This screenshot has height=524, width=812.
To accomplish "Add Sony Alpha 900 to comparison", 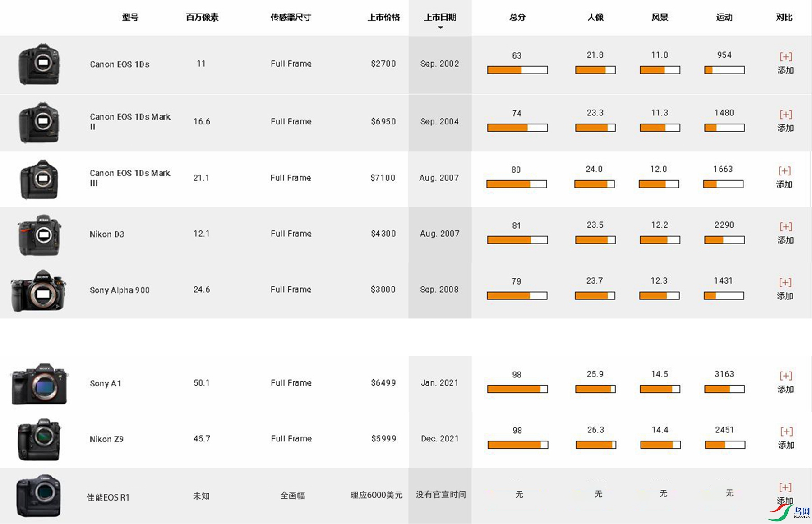I will tap(785, 283).
